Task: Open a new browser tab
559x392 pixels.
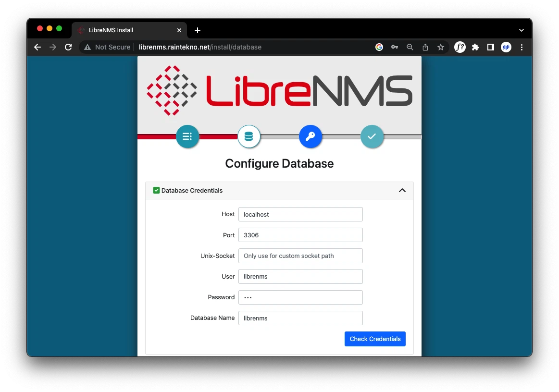Action: pos(198,30)
